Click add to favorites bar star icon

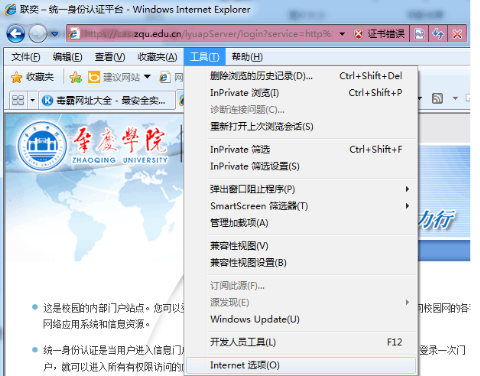(x=76, y=77)
